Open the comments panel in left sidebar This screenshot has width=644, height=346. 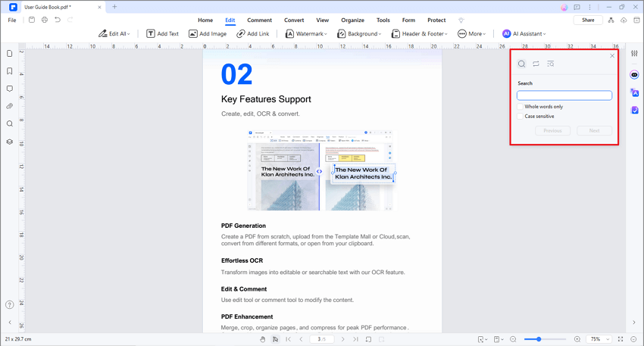click(9, 89)
